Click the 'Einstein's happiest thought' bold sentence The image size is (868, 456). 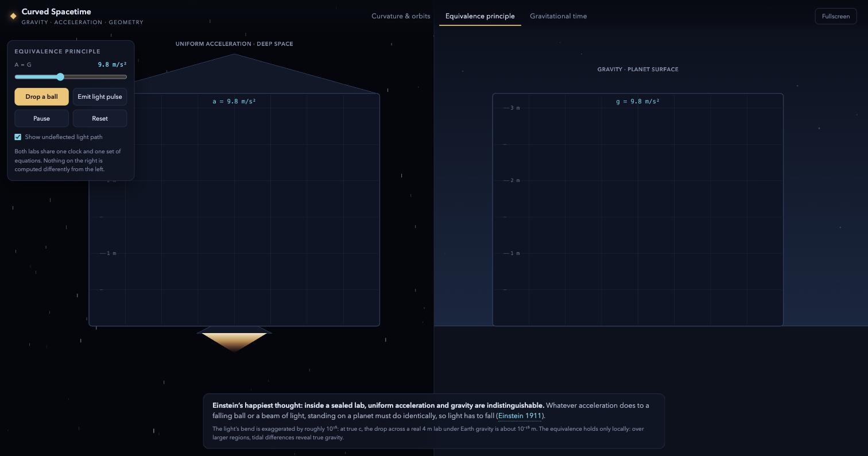tap(378, 405)
